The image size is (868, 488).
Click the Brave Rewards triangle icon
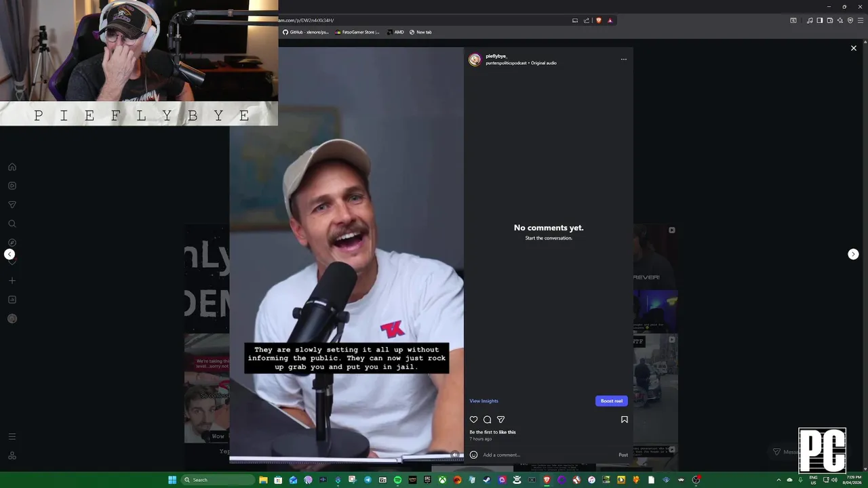click(x=610, y=20)
